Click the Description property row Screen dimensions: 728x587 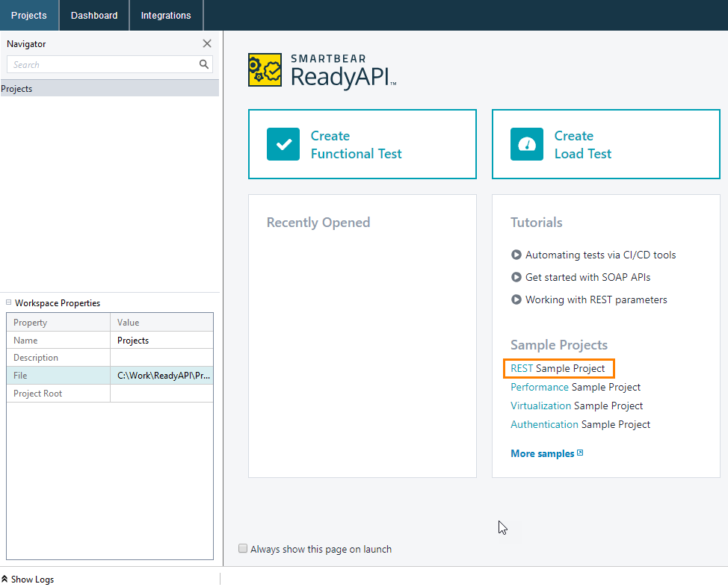110,358
